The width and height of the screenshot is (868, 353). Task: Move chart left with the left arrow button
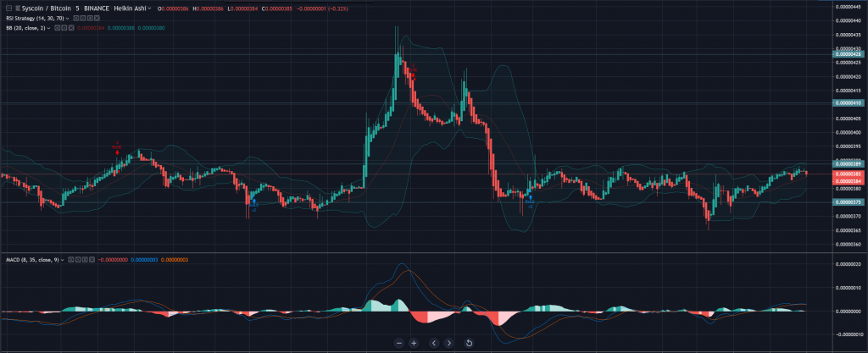[435, 343]
